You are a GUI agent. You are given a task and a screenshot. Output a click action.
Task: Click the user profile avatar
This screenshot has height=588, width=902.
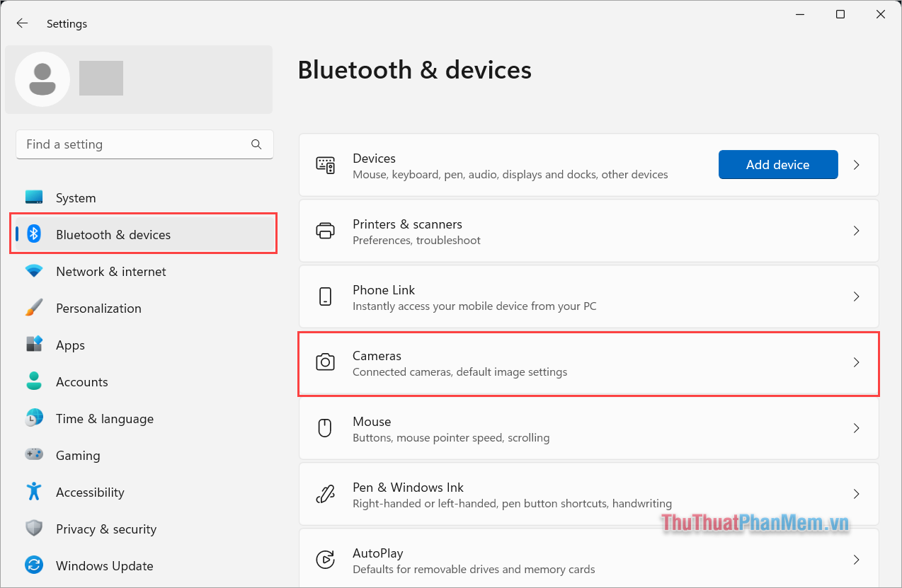pyautogui.click(x=42, y=79)
